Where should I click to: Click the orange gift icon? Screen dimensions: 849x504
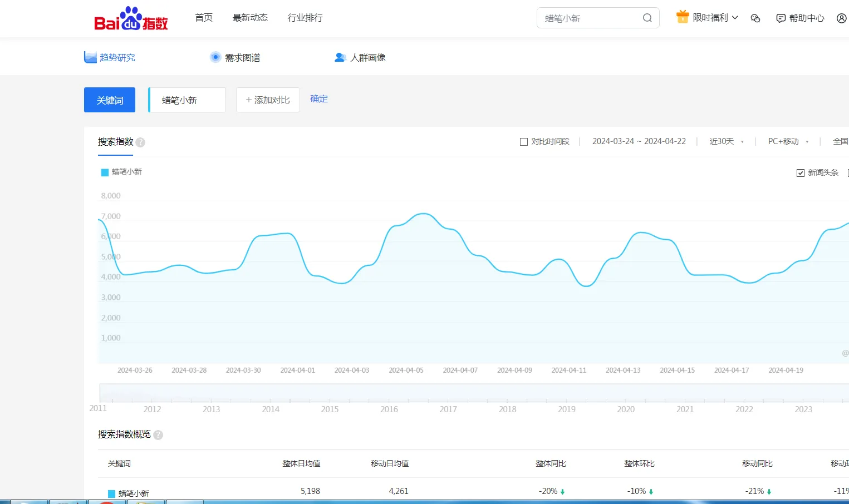tap(683, 17)
